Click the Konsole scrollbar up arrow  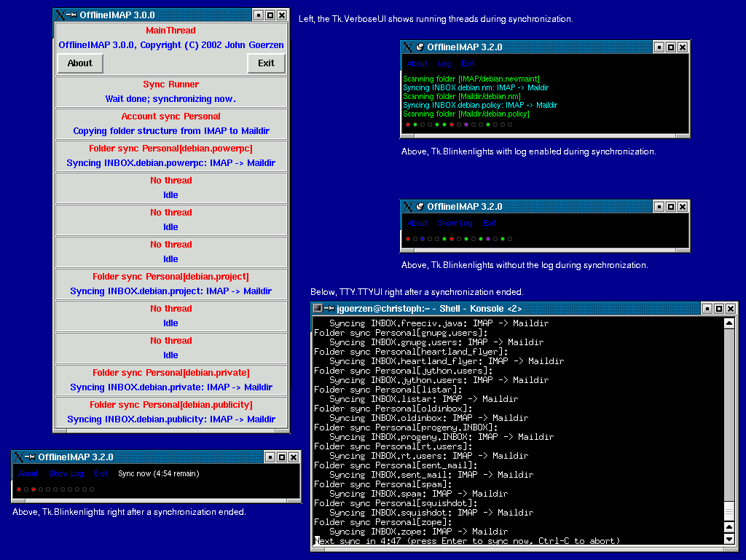click(730, 323)
